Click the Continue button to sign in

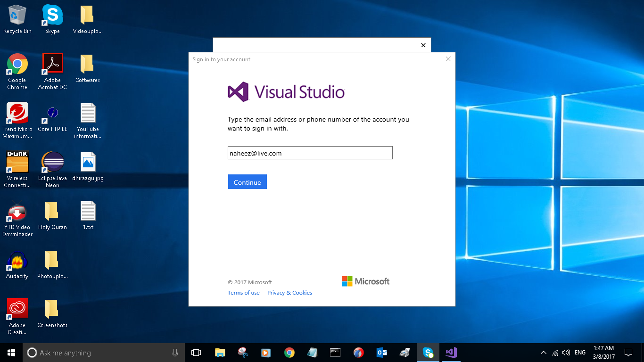click(x=247, y=181)
